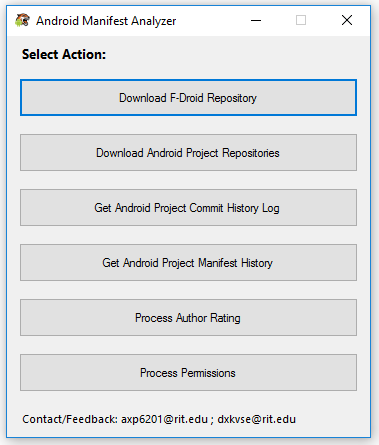This screenshot has height=445, width=379.
Task: Launch Process Author Rating
Action: (x=188, y=318)
